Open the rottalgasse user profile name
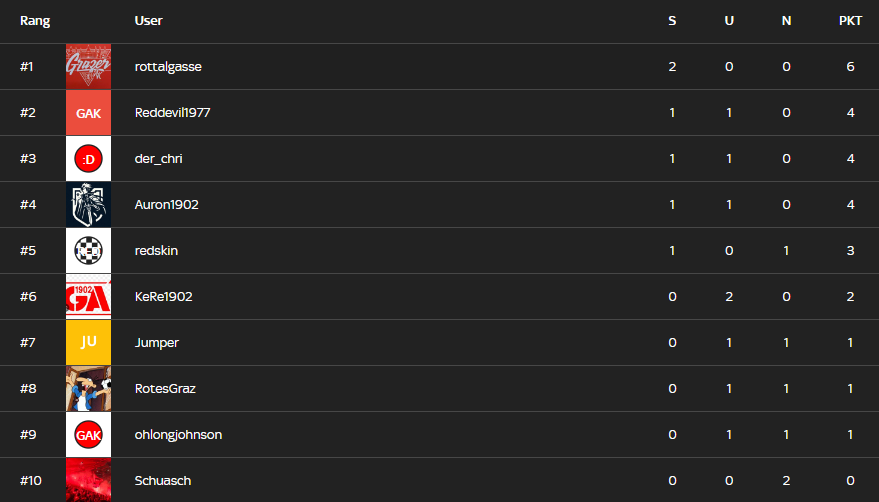This screenshot has height=502, width=879. click(x=168, y=67)
